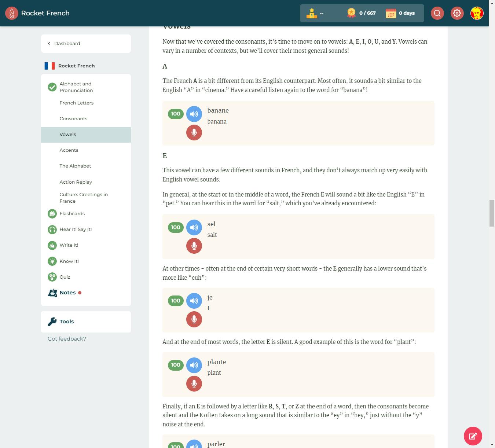
Task: Open the Quiz section
Action: tap(65, 277)
